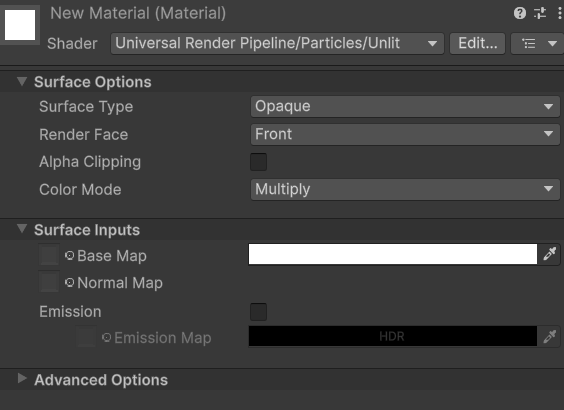Click the Edit... shader button
The width and height of the screenshot is (564, 410).
(477, 44)
